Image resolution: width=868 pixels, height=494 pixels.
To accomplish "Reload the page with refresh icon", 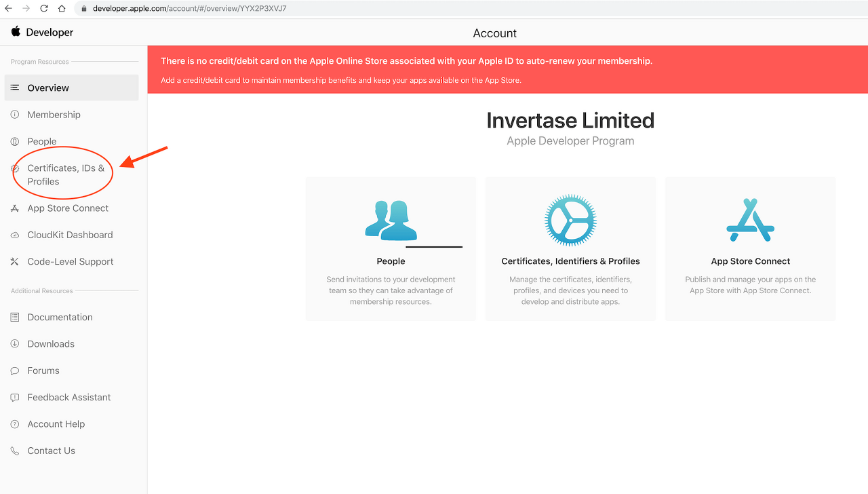I will tap(44, 9).
